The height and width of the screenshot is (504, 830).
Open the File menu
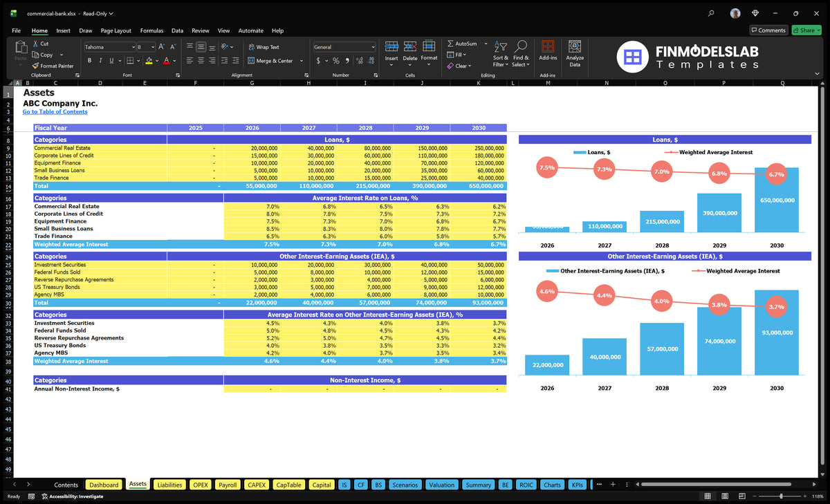[16, 30]
